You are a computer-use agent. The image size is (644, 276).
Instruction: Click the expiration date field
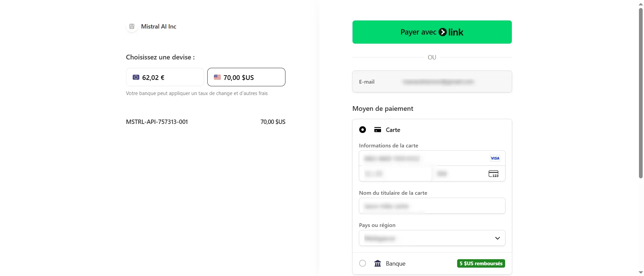396,174
